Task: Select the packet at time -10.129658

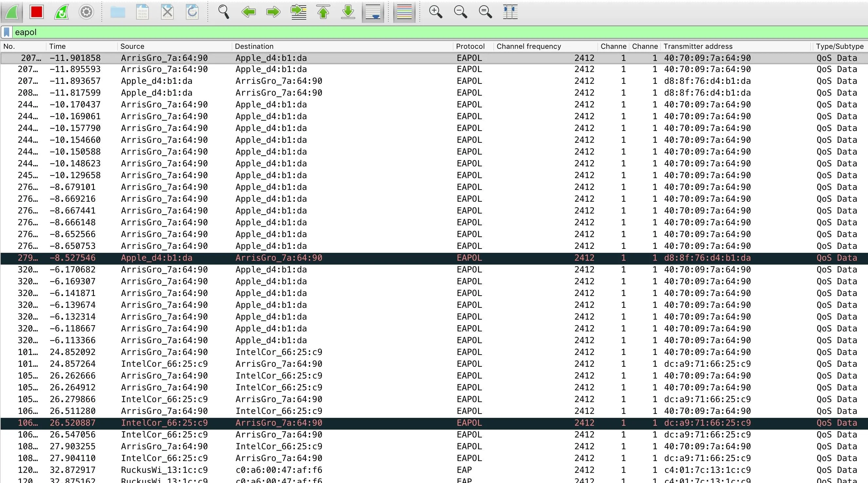Action: tap(434, 176)
